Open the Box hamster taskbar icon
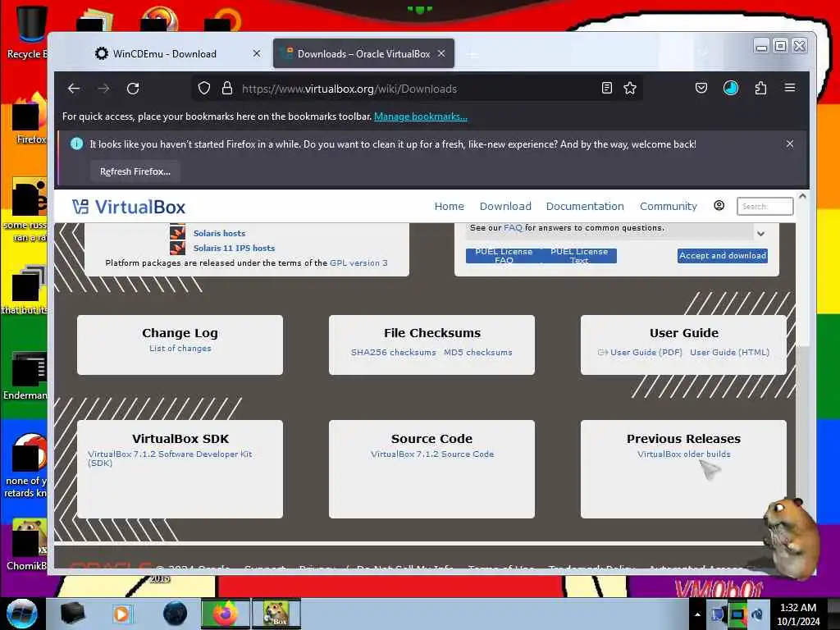The width and height of the screenshot is (840, 630). [x=276, y=614]
